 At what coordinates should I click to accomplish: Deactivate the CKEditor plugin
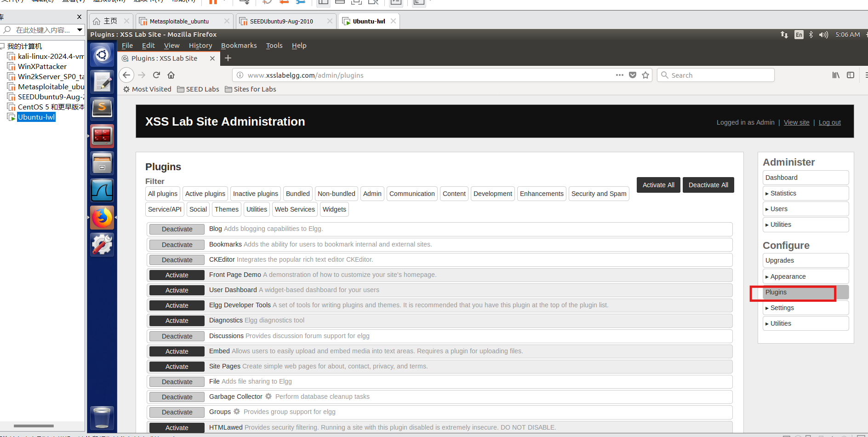click(177, 260)
